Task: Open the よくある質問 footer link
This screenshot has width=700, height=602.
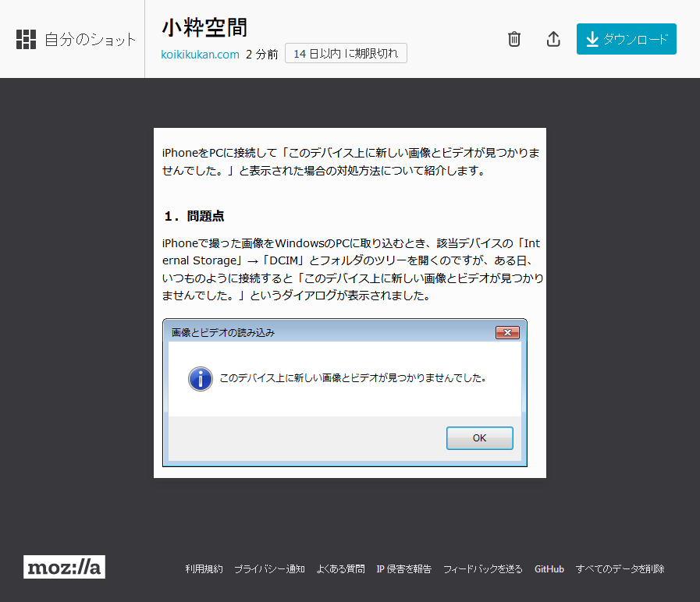Action: coord(340,568)
